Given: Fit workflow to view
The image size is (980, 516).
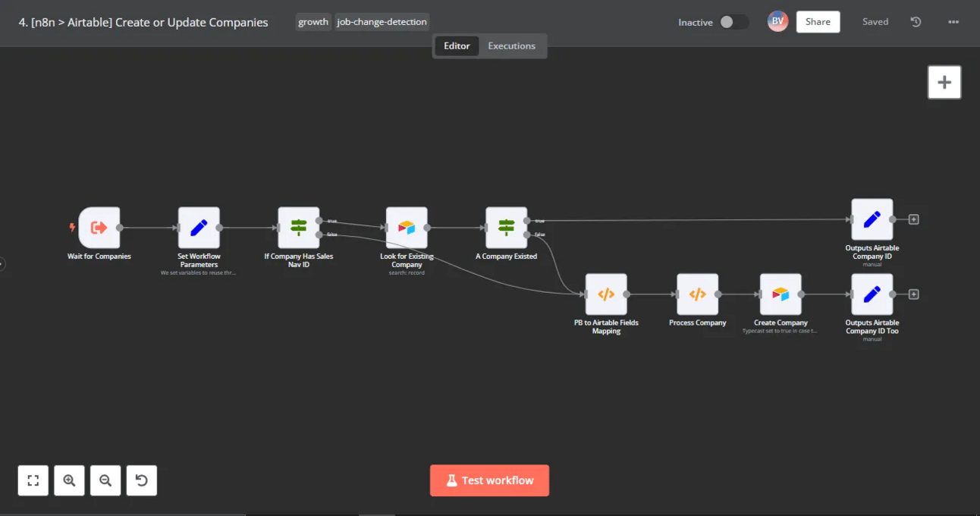Looking at the screenshot, I should coord(33,480).
